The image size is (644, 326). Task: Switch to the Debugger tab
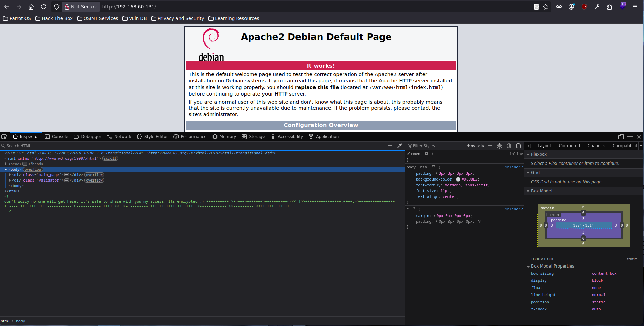point(87,137)
